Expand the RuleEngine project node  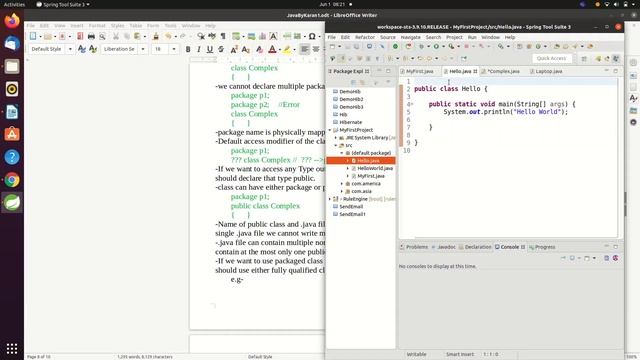pos(330,199)
